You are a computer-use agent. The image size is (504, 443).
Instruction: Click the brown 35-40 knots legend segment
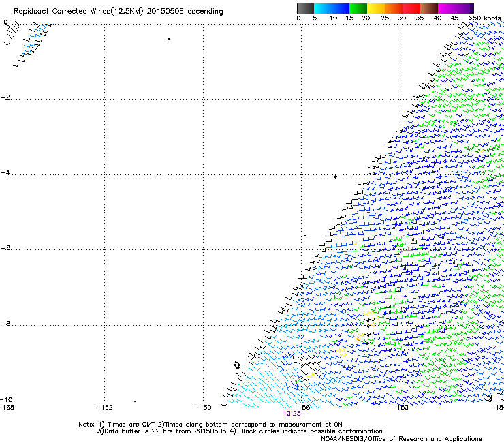pyautogui.click(x=429, y=8)
